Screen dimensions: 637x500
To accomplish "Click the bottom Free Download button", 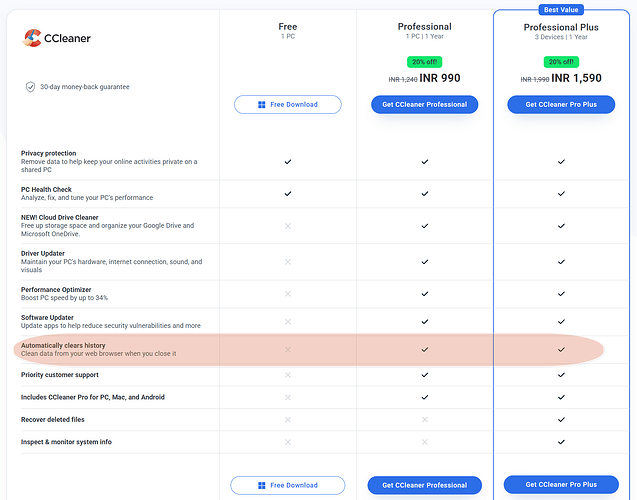I will (x=288, y=485).
